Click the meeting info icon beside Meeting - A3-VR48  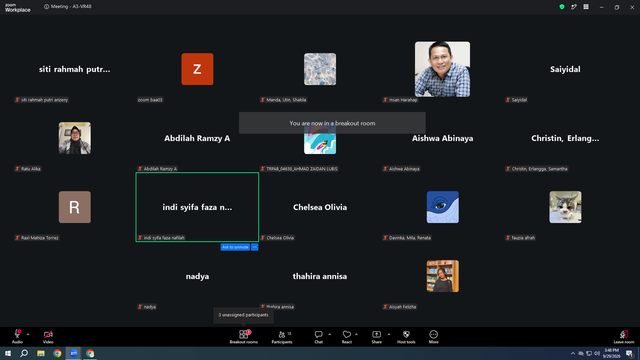pyautogui.click(x=47, y=7)
